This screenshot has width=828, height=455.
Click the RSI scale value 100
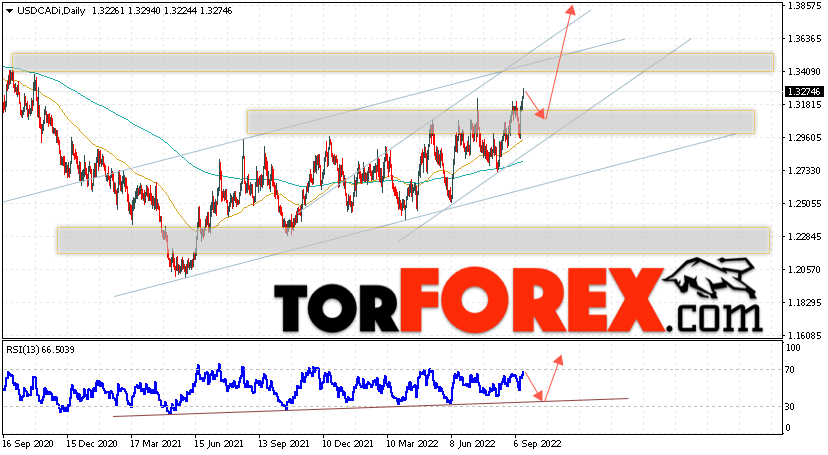(x=793, y=348)
